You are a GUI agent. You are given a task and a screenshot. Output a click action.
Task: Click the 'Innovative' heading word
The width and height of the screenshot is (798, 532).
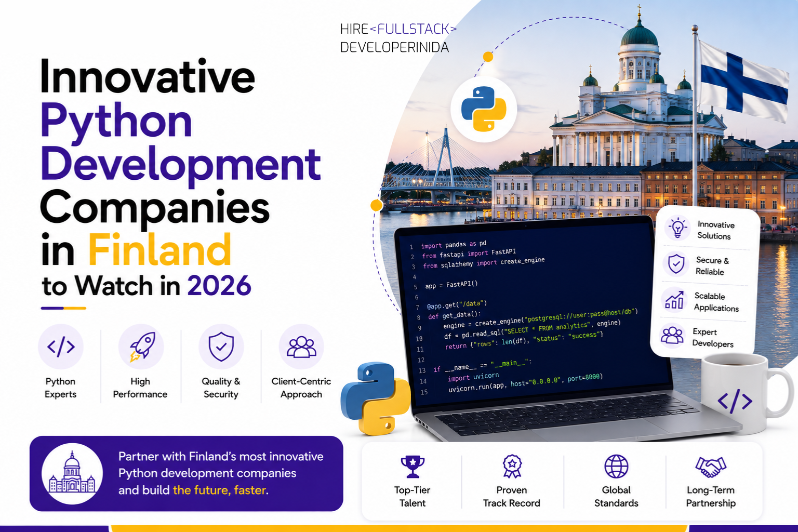(x=148, y=76)
